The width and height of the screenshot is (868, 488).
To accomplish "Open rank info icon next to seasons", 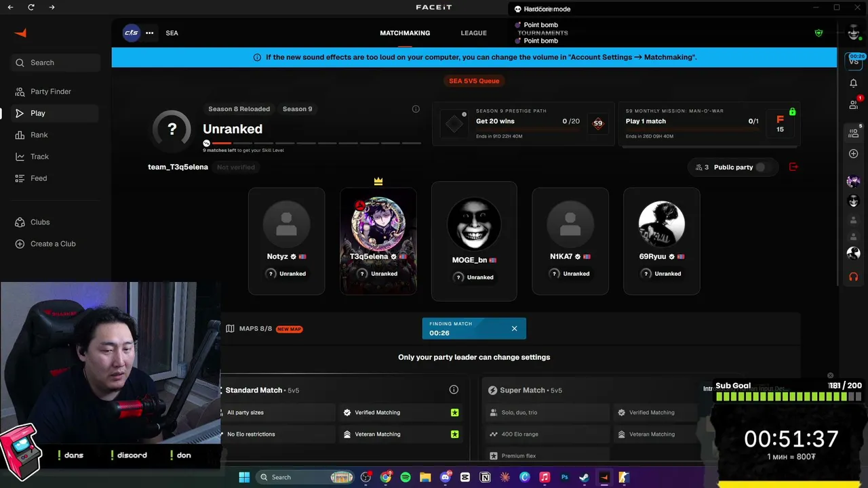I will pyautogui.click(x=416, y=109).
